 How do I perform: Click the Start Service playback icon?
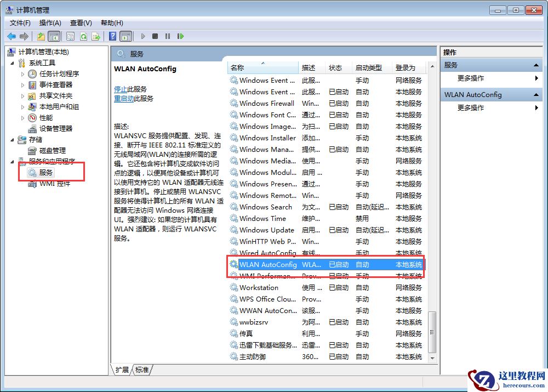[x=143, y=36]
